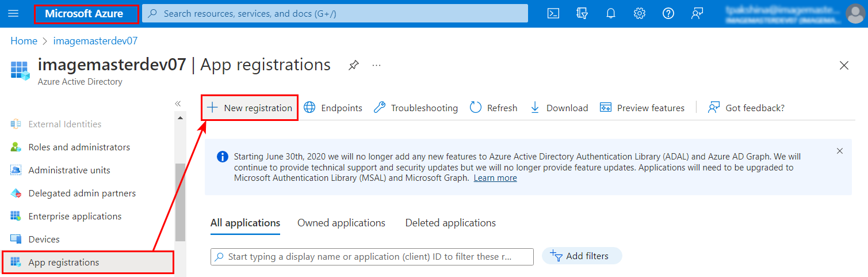Collapse the sidebar with the double chevron

pos(178,104)
